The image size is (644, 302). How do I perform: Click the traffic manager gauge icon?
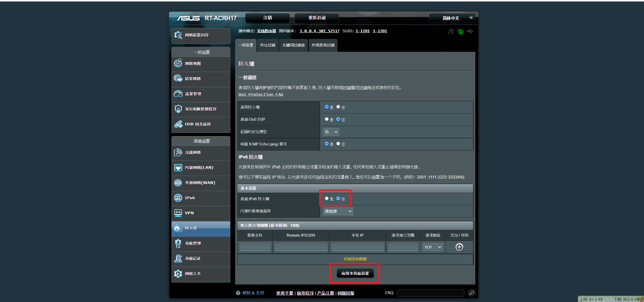[178, 94]
